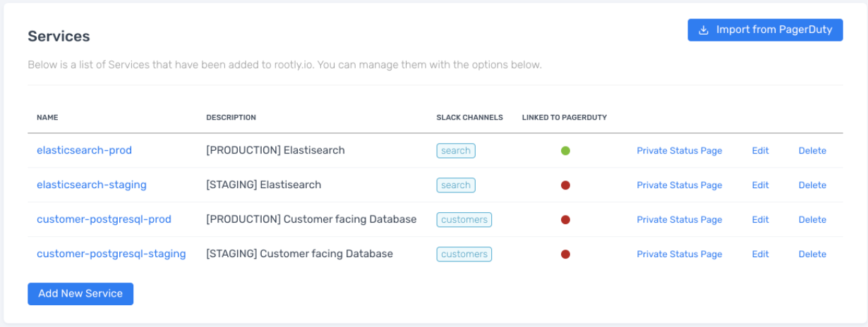Select the customers Slack tag on customer-postgresql-staging

[464, 254]
